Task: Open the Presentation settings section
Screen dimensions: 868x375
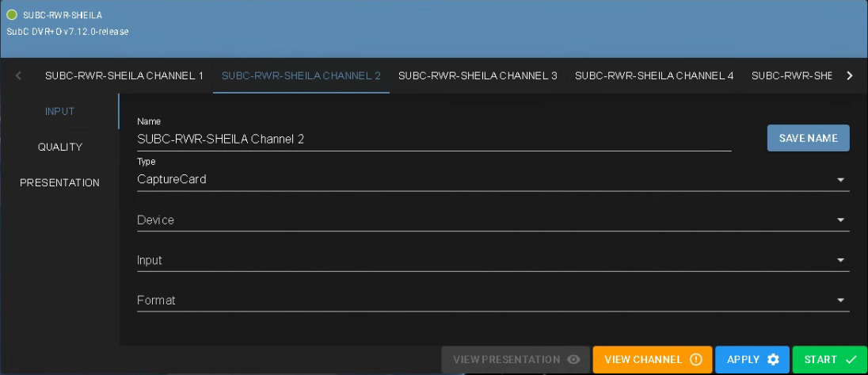Action: point(60,183)
